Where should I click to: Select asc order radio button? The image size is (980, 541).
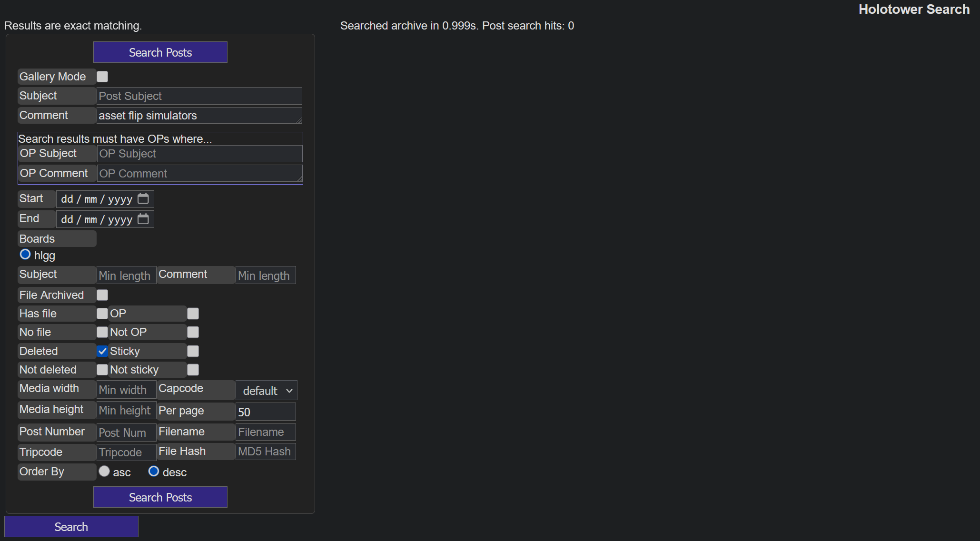[x=104, y=471]
